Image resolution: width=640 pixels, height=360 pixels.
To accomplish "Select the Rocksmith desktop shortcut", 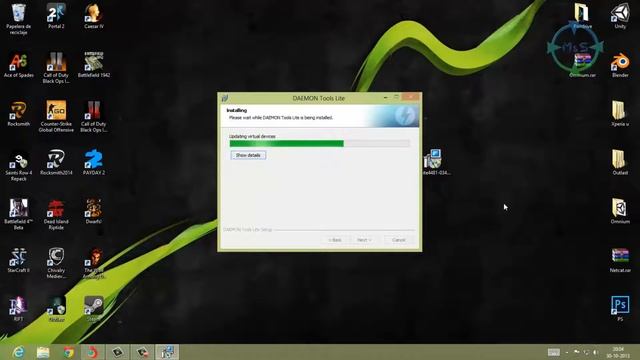I will (x=18, y=114).
